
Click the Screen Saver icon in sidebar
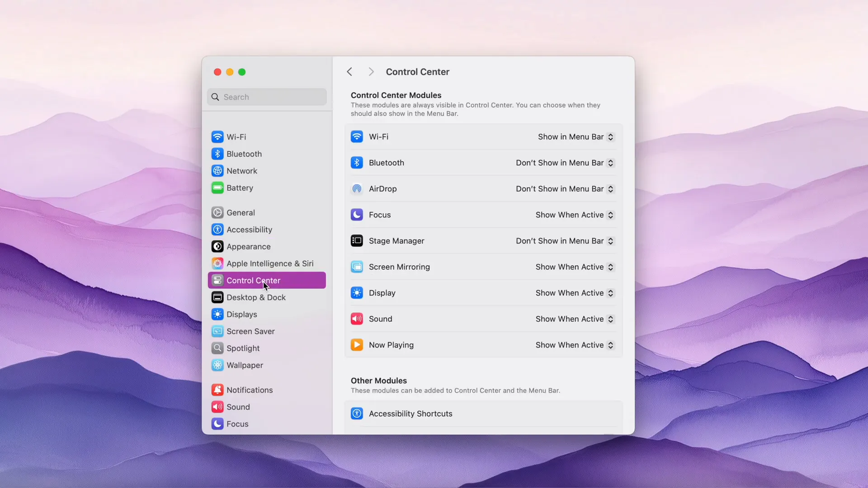[x=217, y=331]
